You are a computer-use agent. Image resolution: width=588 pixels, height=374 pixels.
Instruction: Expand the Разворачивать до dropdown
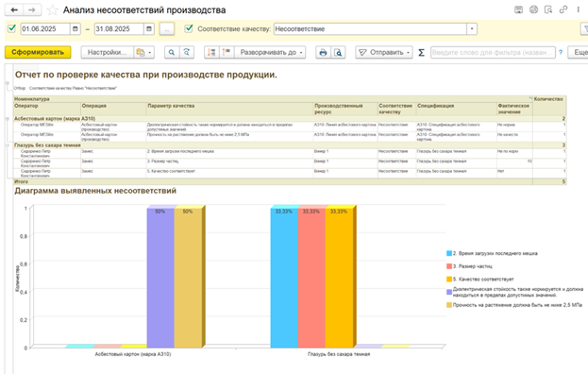[270, 53]
